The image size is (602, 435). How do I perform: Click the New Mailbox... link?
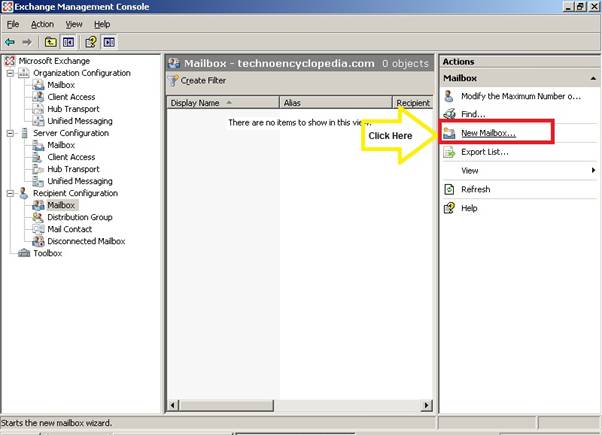(488, 133)
